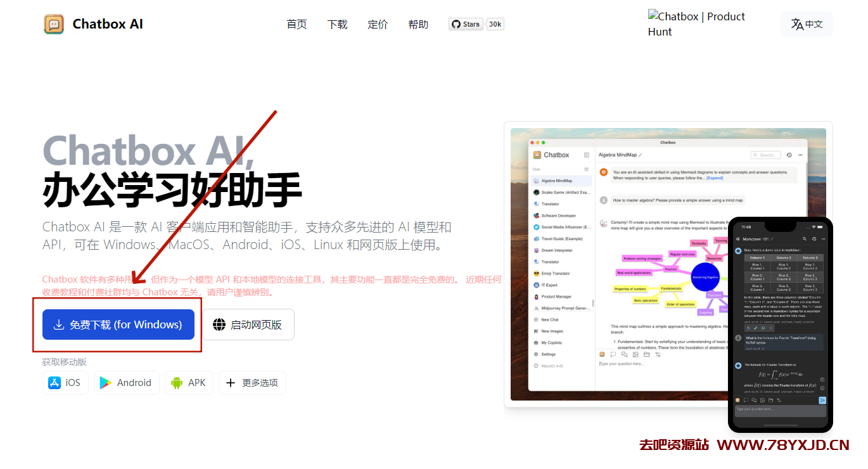The height and width of the screenshot is (469, 868).
Task: Click the red warning notice about 收费教程
Action: [x=272, y=286]
